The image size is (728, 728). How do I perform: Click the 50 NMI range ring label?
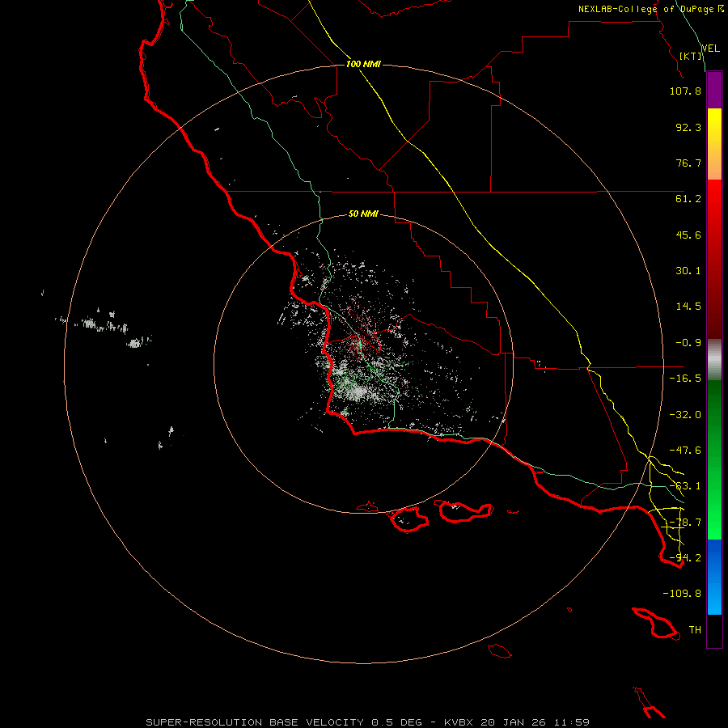363,214
